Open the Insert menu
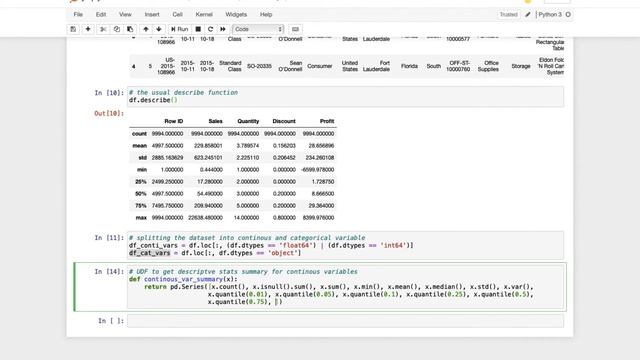This screenshot has height=360, width=640. pos(152,14)
